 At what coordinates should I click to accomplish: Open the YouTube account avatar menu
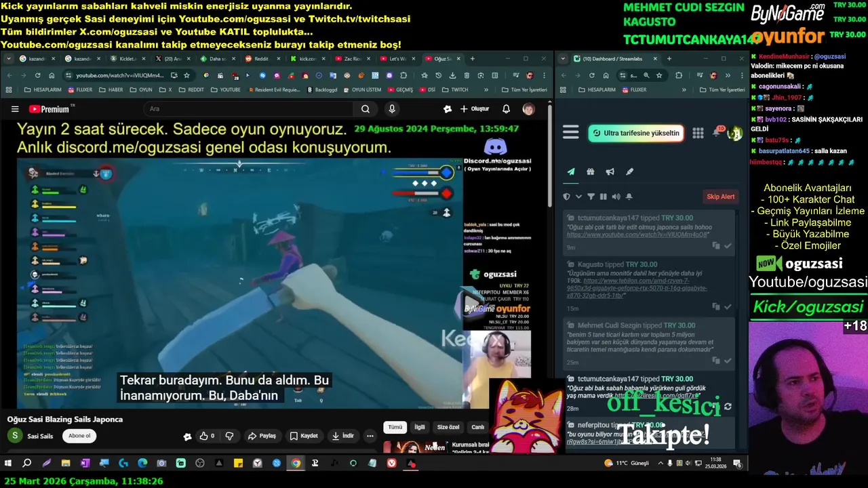pos(528,109)
